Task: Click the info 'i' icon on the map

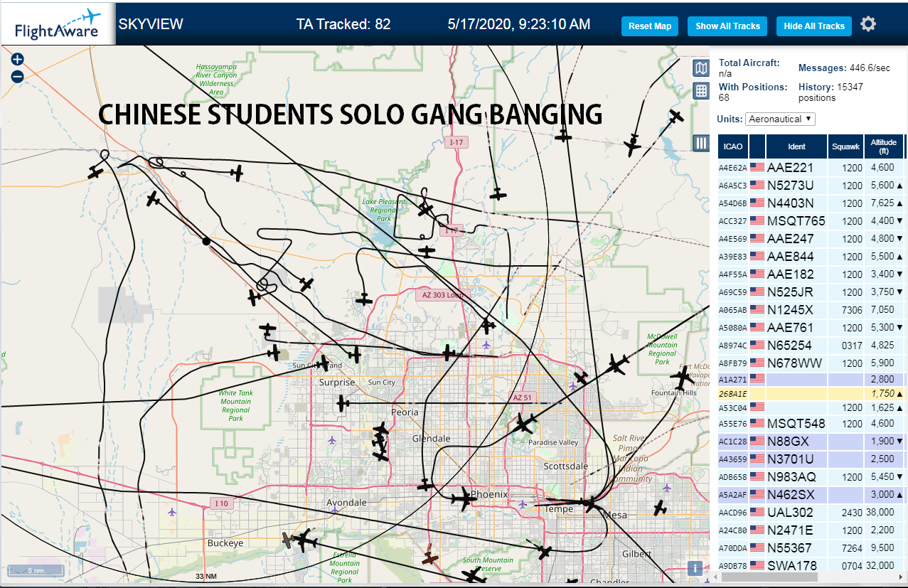Action: click(x=696, y=568)
